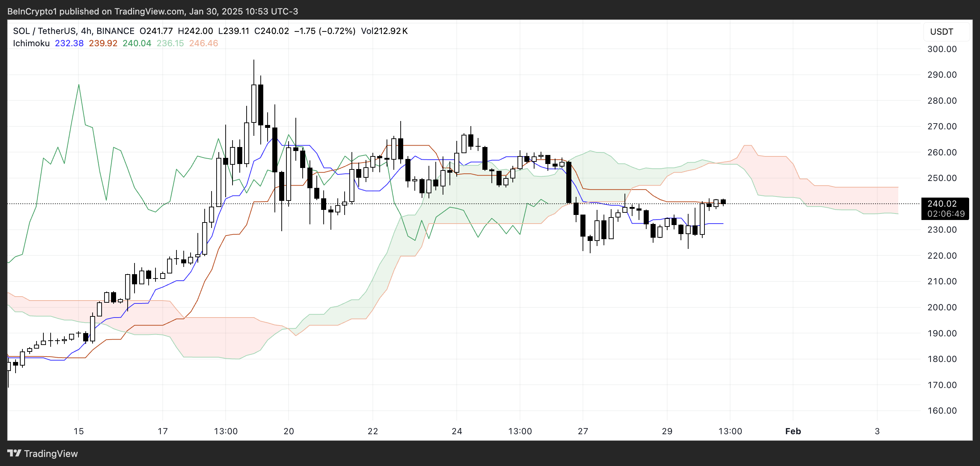Click the TradingView logo icon
The height and width of the screenshot is (466, 980).
tap(14, 453)
